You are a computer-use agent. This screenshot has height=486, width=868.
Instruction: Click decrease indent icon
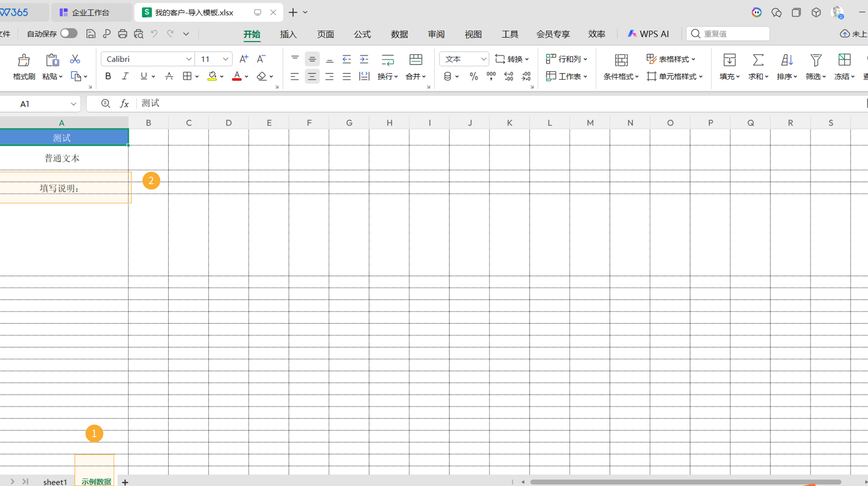(347, 59)
